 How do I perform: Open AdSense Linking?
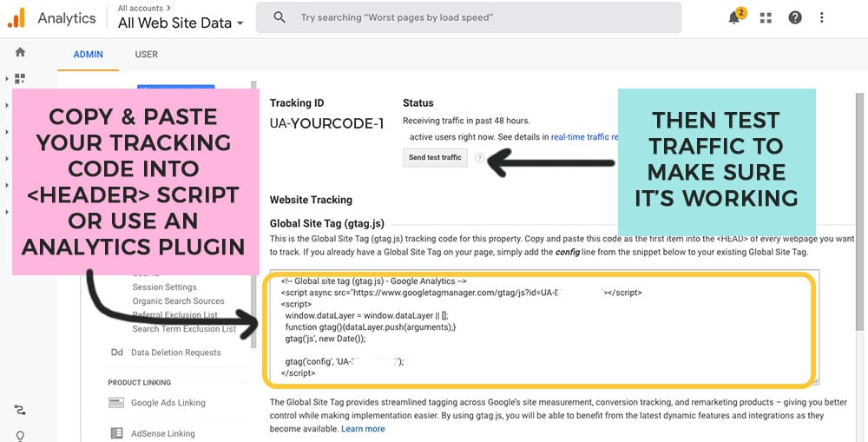tap(163, 433)
